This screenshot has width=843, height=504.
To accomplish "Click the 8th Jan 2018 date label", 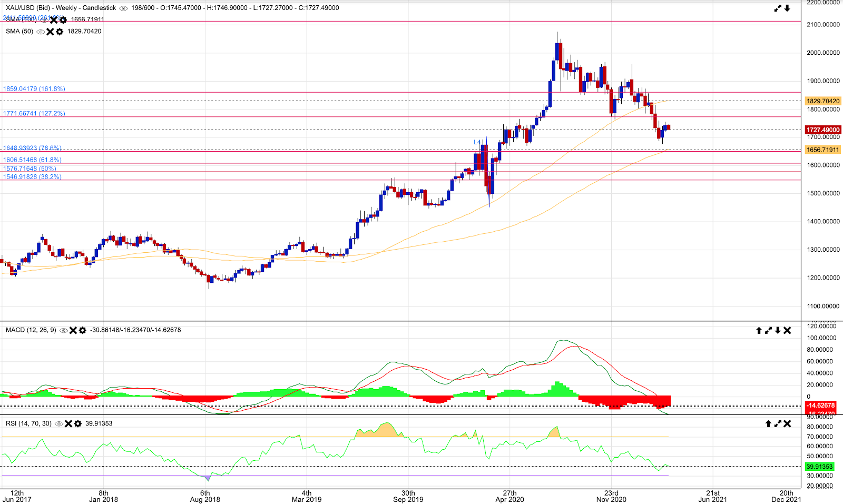I will pos(103,496).
